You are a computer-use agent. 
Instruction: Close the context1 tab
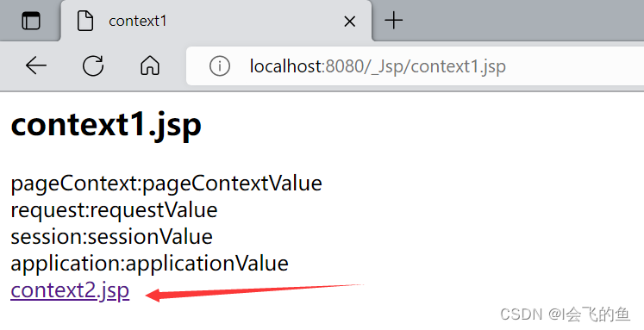[x=349, y=21]
